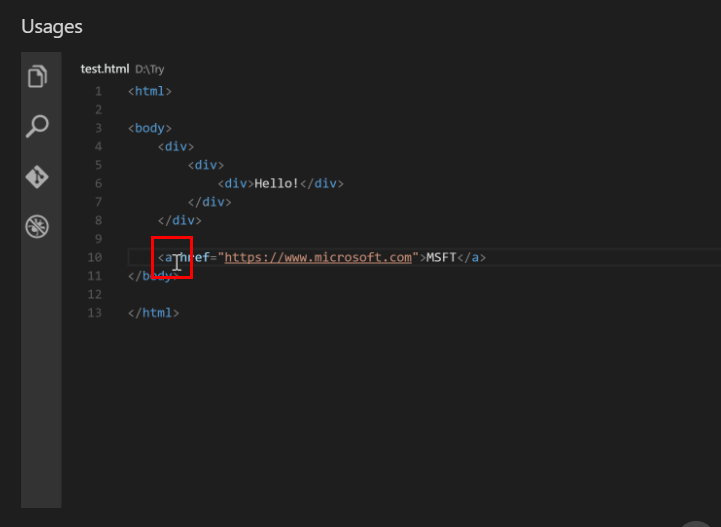Open the Search magnifier icon

[x=37, y=126]
